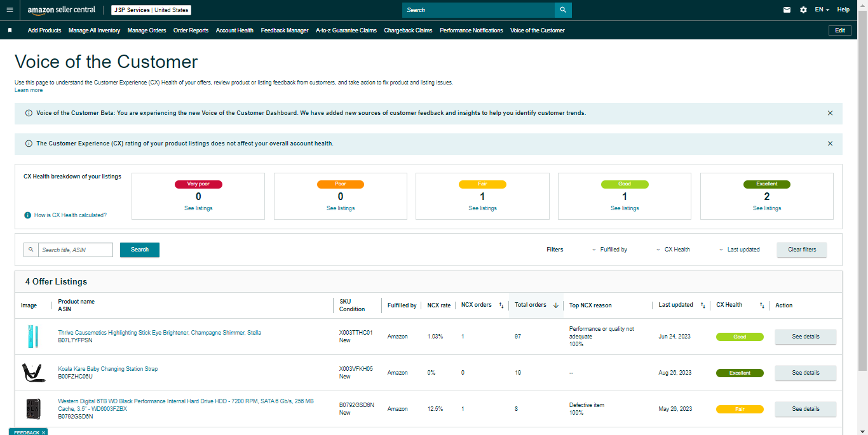This screenshot has width=868, height=435.
Task: Click the Feedback tab label
Action: [26, 432]
